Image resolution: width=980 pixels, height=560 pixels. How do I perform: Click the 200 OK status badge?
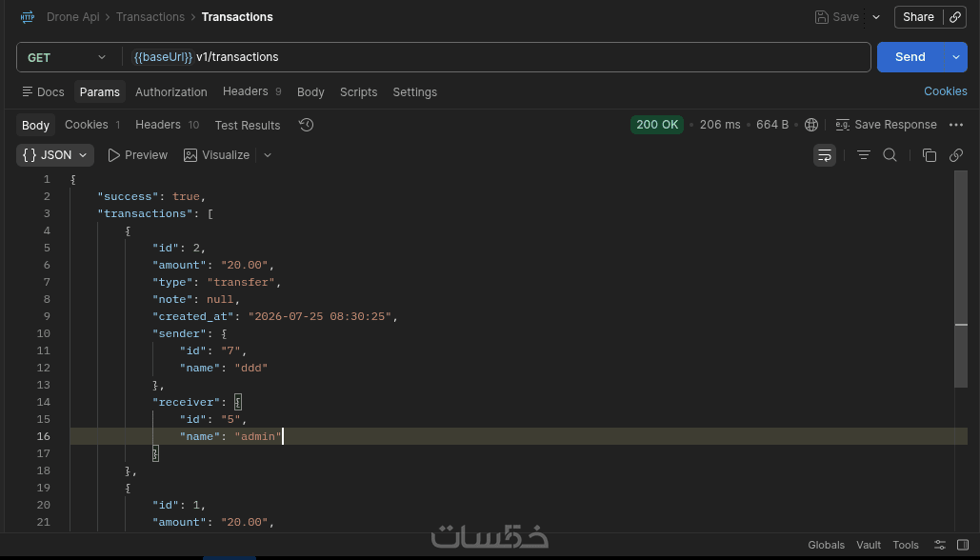click(x=657, y=125)
